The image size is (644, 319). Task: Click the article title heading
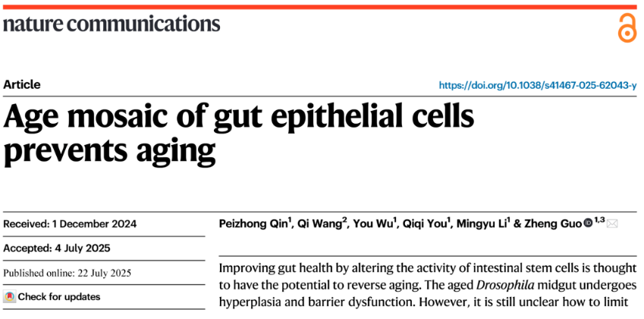tap(239, 134)
